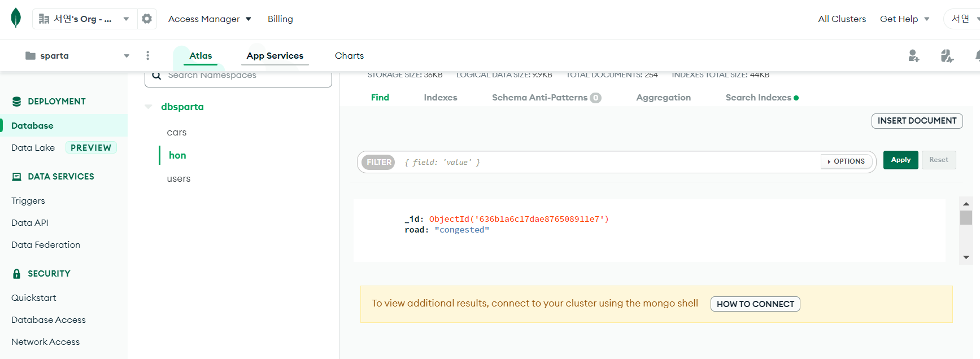Switch to the Charts tab
980x359 pixels.
point(349,55)
